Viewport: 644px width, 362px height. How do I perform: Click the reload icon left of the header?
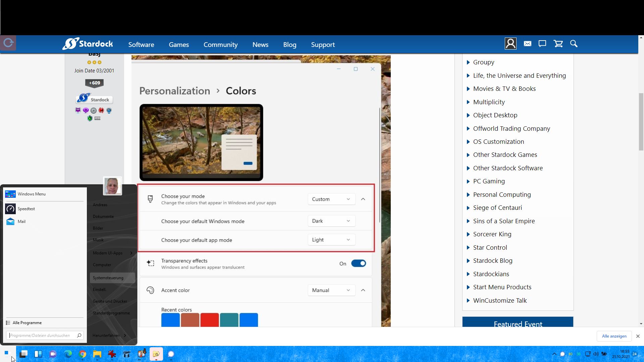point(8,43)
